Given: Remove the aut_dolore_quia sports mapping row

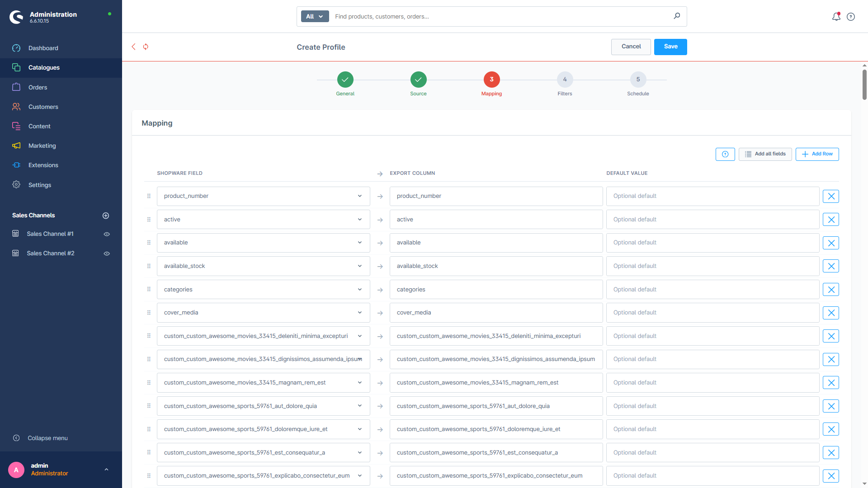Looking at the screenshot, I should click(831, 406).
